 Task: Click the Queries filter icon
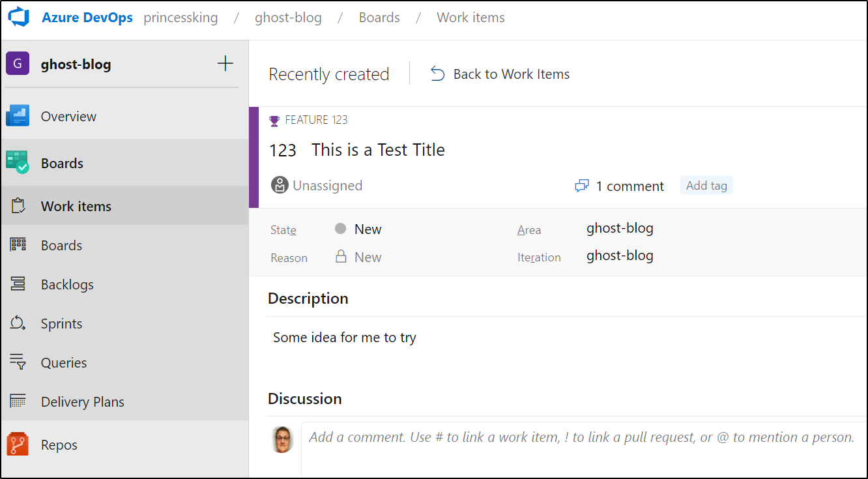pos(18,362)
